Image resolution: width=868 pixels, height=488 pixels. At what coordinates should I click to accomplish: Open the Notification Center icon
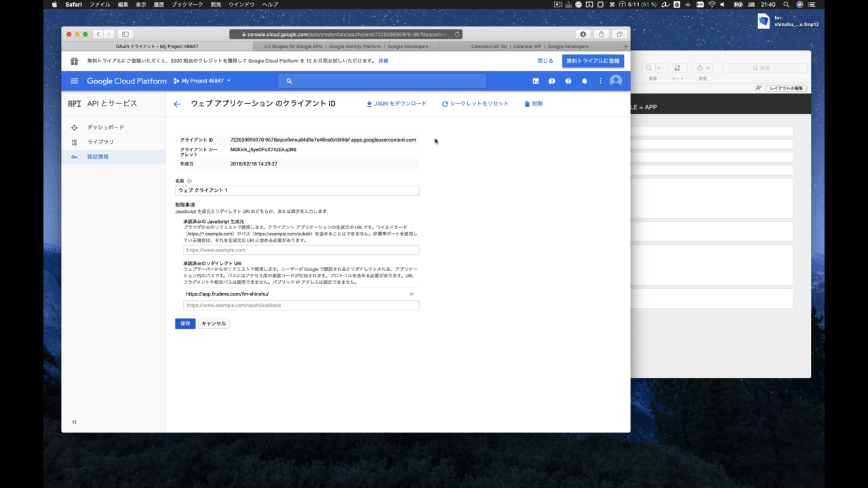pos(812,5)
